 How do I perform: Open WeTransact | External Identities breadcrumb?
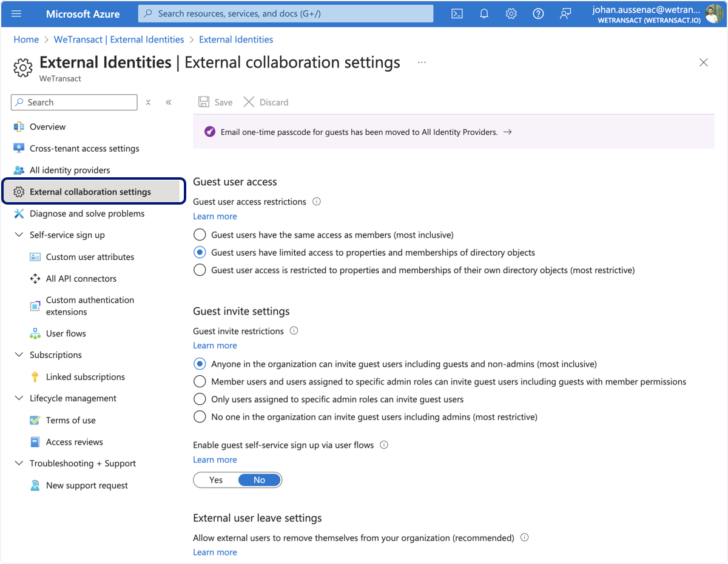pyautogui.click(x=119, y=39)
